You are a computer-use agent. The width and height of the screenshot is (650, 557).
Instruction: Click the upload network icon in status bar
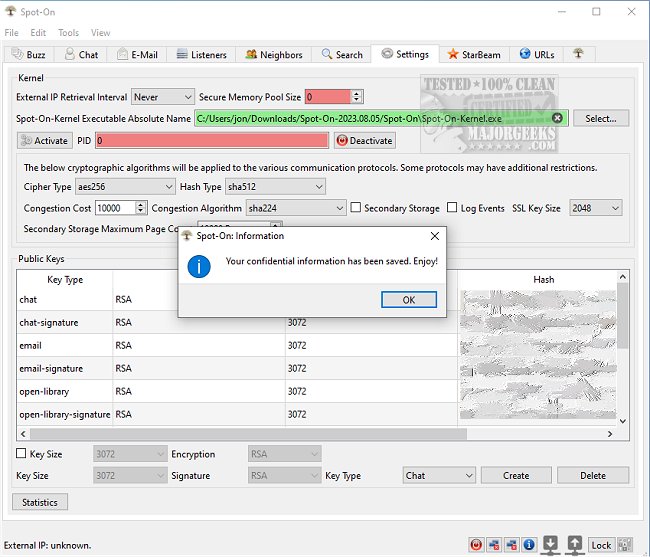coord(575,545)
